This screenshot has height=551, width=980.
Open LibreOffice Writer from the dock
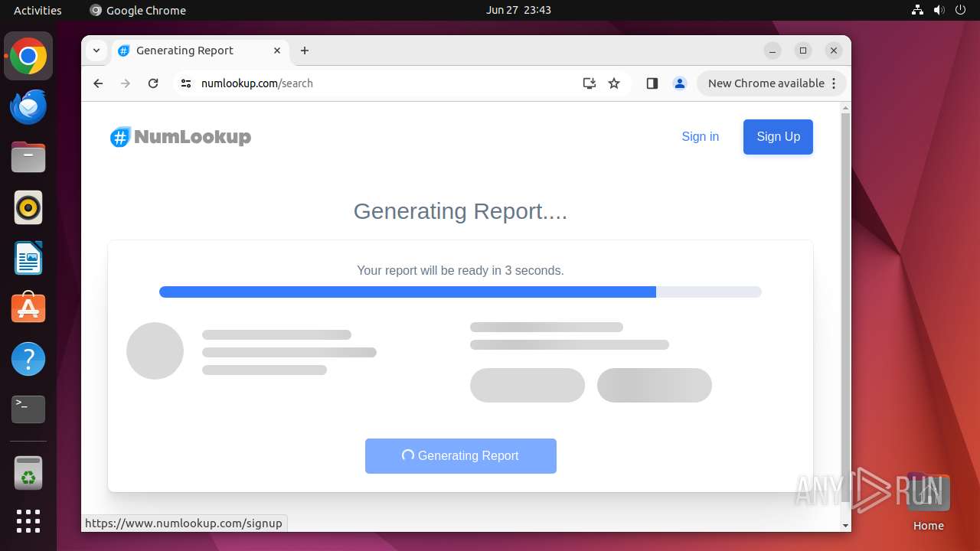click(28, 259)
